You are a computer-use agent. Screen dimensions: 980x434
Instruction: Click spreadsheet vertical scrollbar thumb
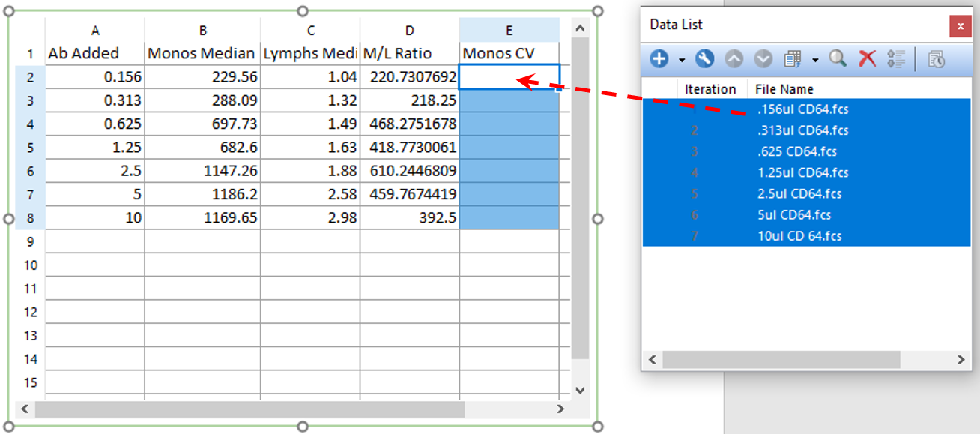(580, 199)
